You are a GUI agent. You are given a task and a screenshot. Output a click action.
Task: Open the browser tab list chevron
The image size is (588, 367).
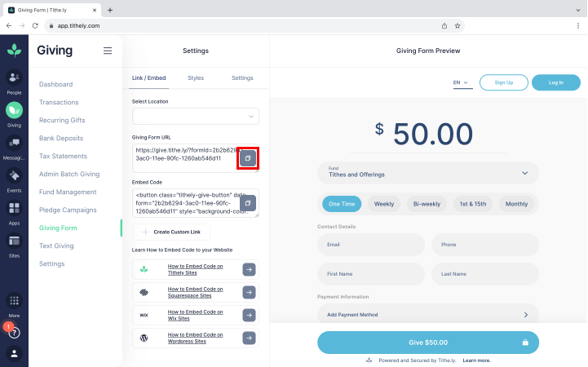click(578, 10)
